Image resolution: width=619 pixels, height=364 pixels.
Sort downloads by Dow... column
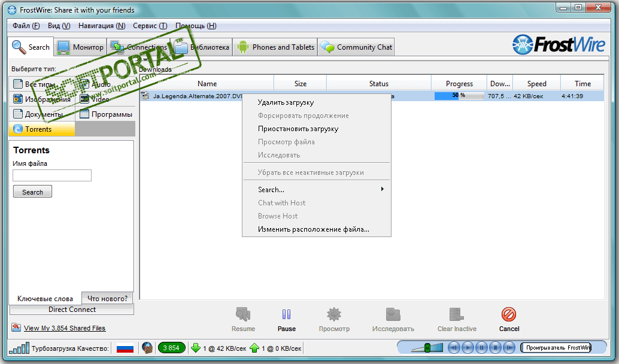click(500, 84)
